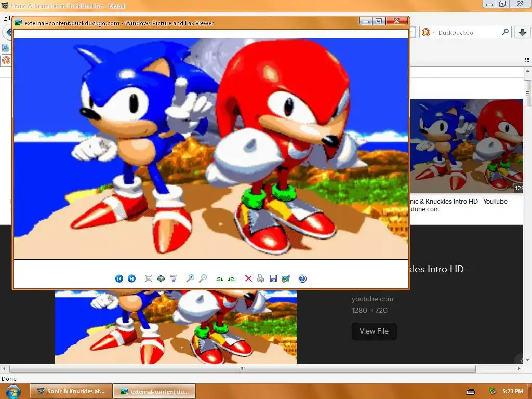
Task: Open Sonic & Knuckles Intro HD YouTube link
Action: (459, 201)
